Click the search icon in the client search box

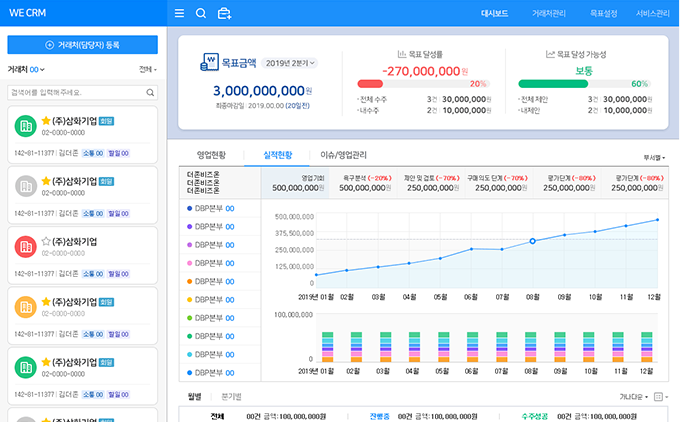coord(150,92)
